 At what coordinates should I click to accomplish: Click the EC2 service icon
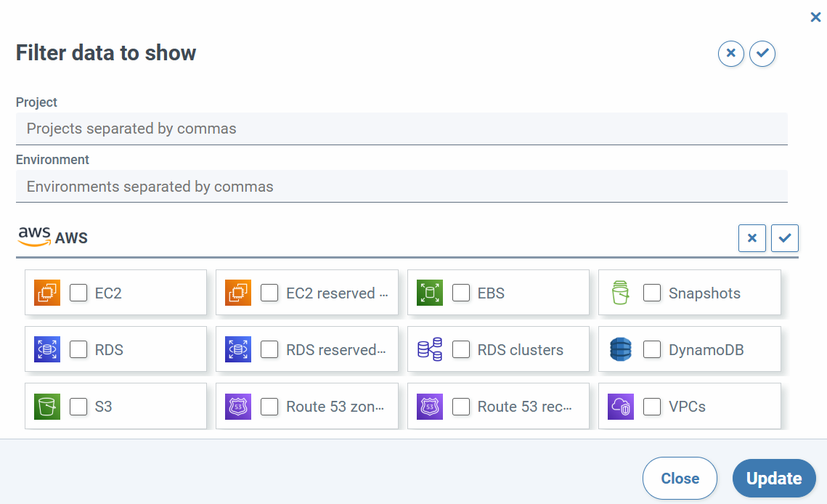coord(47,293)
